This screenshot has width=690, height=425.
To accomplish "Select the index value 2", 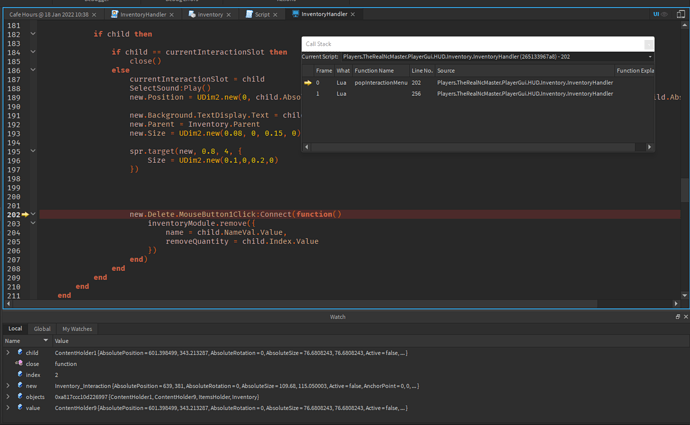I will [56, 375].
